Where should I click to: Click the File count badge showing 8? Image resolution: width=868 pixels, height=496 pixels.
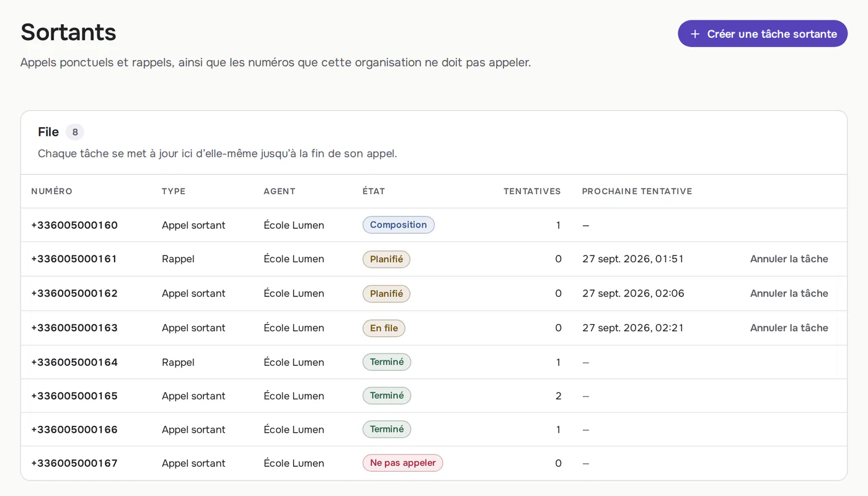pyautogui.click(x=75, y=132)
